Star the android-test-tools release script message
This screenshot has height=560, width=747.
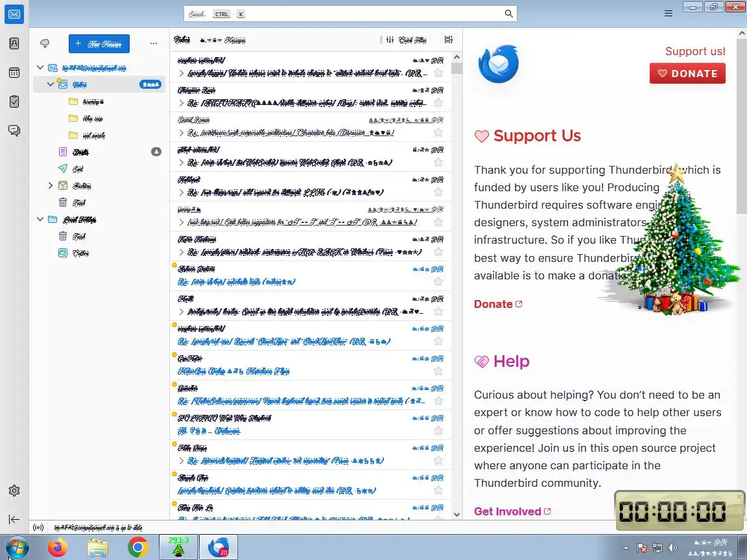[x=438, y=73]
